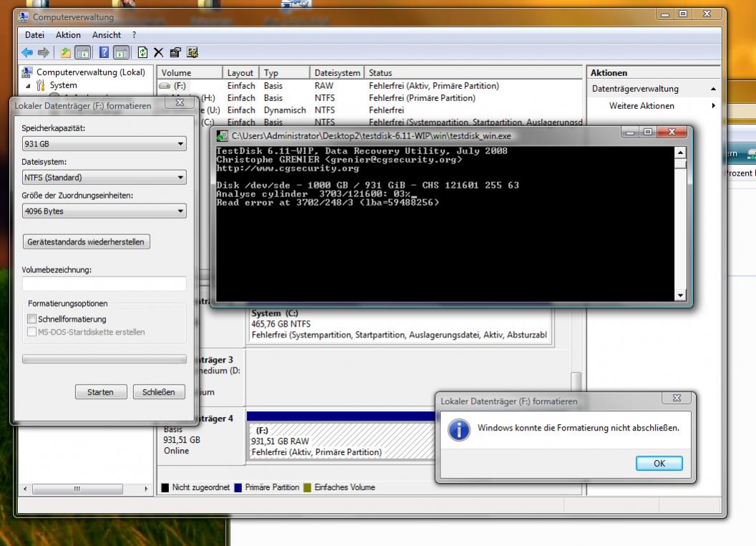Screen dimensions: 756x546
Task: Toggle the action pane toolbar icon
Action: click(x=122, y=52)
